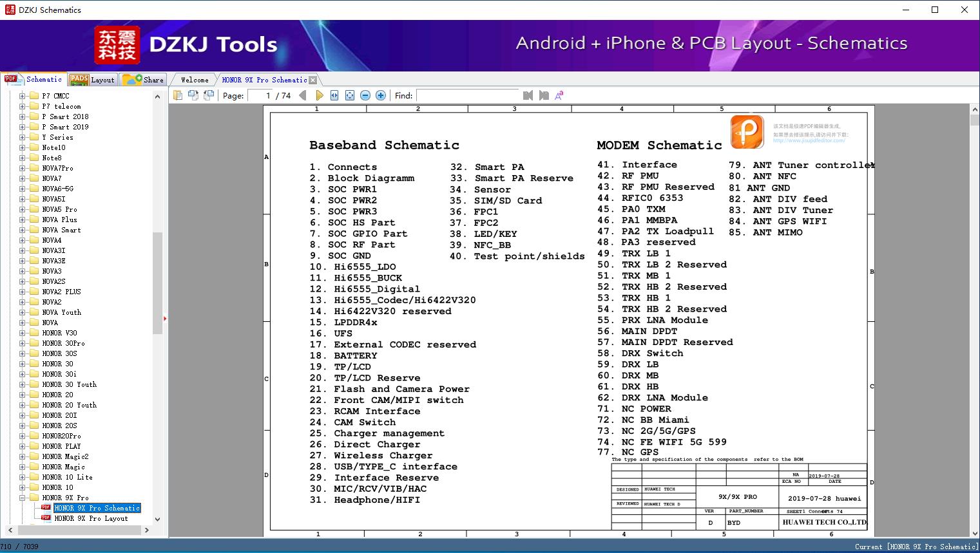This screenshot has height=553, width=980.
Task: Go to the previous page arrow
Action: (303, 95)
